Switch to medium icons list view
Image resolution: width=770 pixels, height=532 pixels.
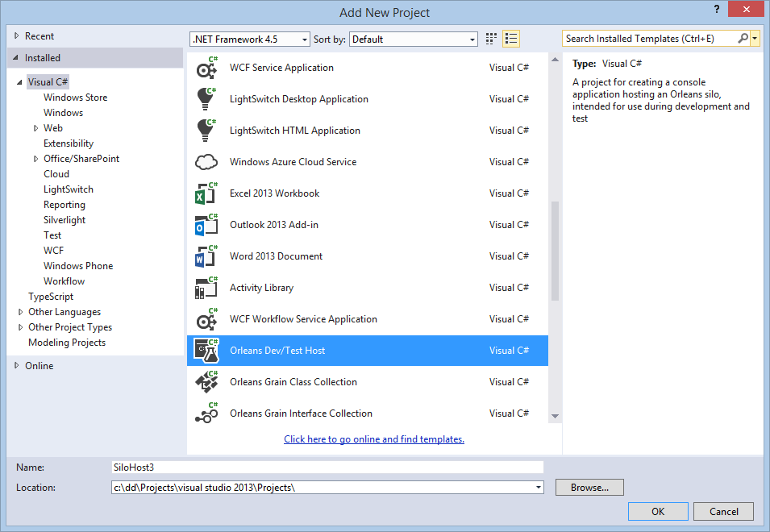tap(511, 39)
